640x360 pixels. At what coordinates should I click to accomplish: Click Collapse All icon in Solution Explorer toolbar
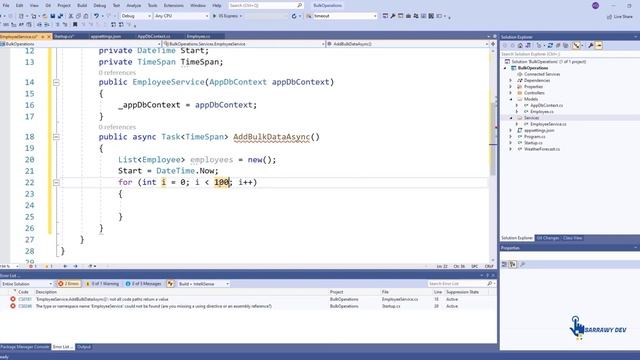[558, 45]
